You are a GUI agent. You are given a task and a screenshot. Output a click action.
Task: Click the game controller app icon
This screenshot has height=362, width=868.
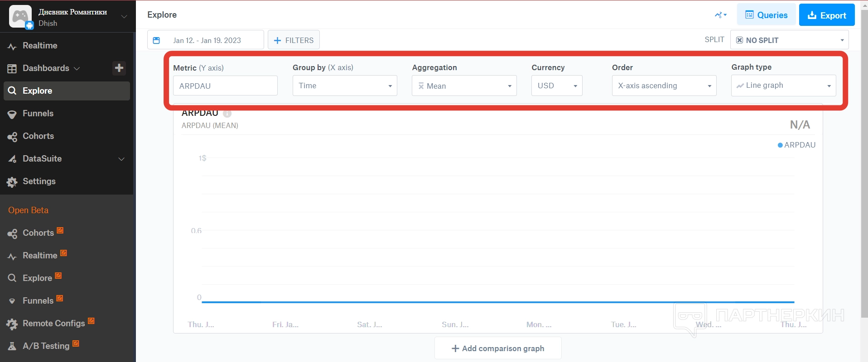pyautogui.click(x=20, y=17)
